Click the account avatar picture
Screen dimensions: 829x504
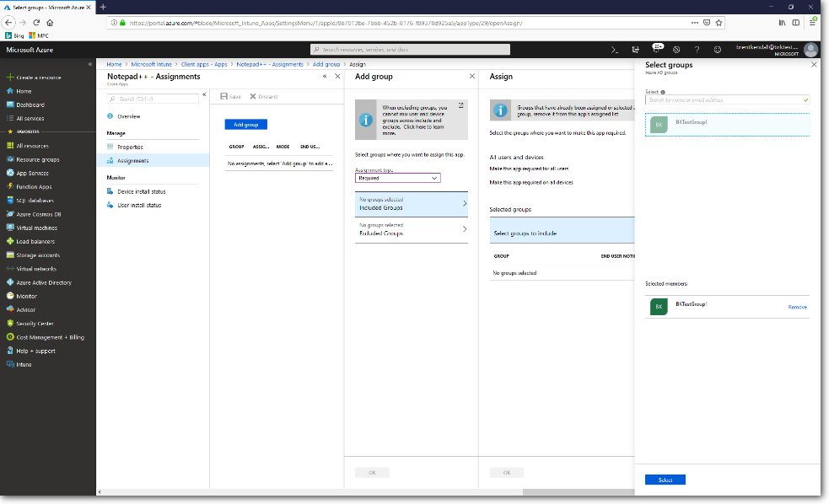point(810,50)
